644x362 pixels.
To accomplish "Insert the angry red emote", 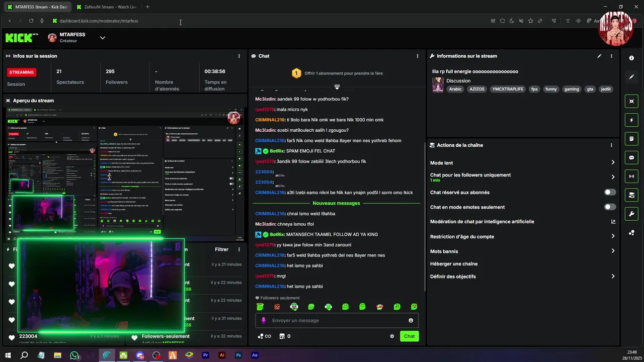I will click(x=277, y=307).
